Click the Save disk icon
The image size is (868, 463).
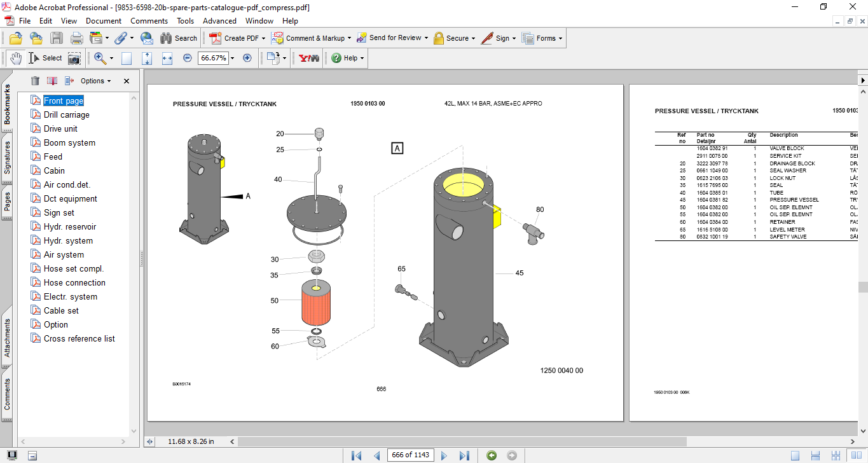(57, 38)
